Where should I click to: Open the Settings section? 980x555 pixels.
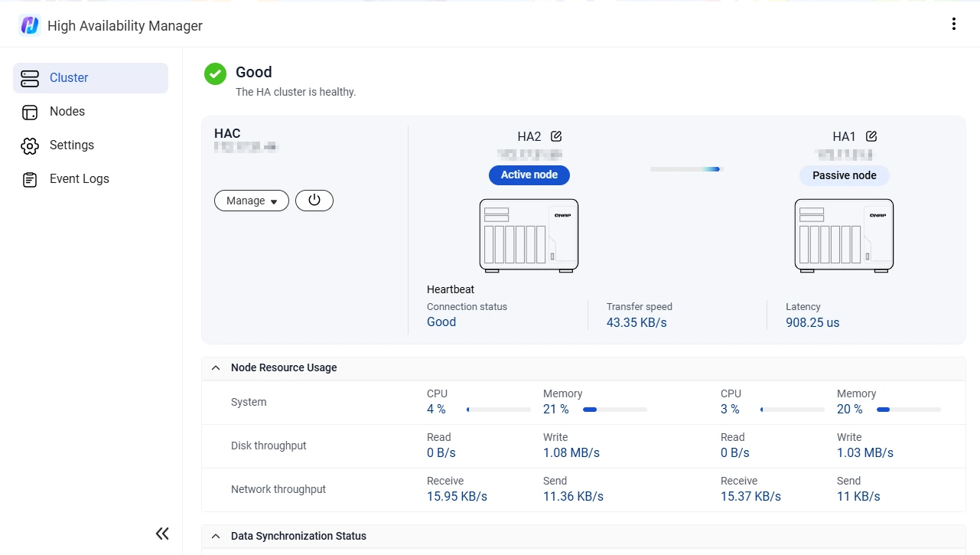click(71, 145)
